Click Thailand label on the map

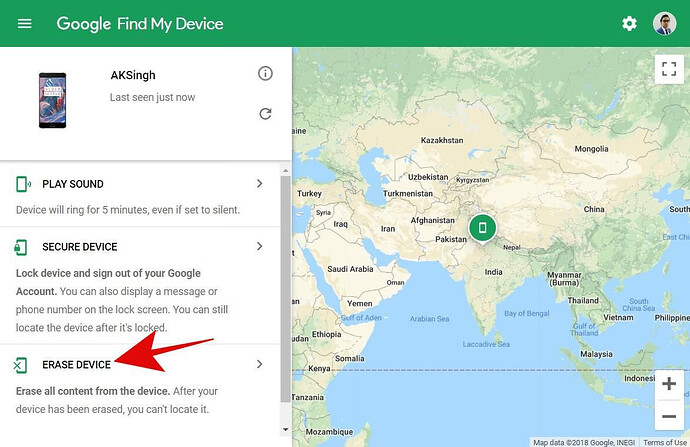583,300
